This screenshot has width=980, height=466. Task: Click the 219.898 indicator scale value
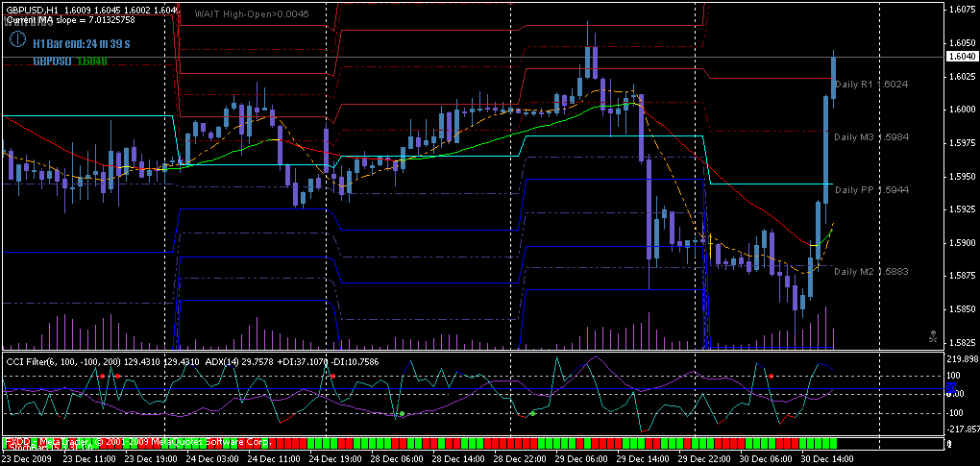point(963,358)
